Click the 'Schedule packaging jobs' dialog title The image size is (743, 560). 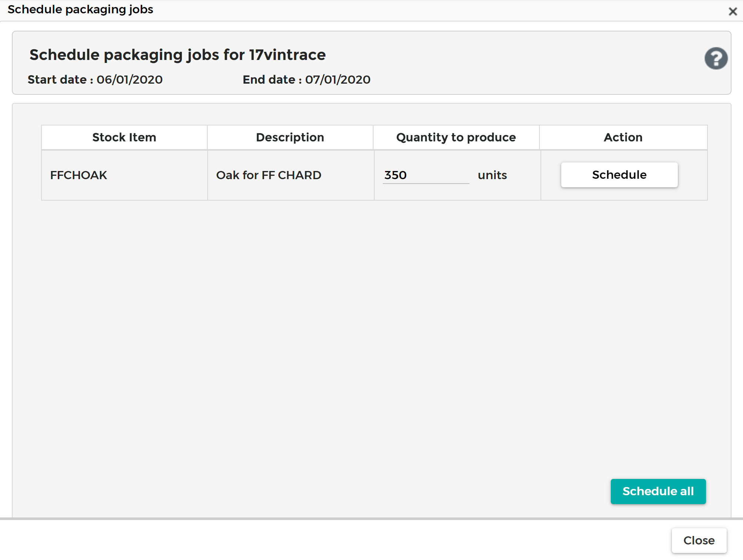[80, 10]
